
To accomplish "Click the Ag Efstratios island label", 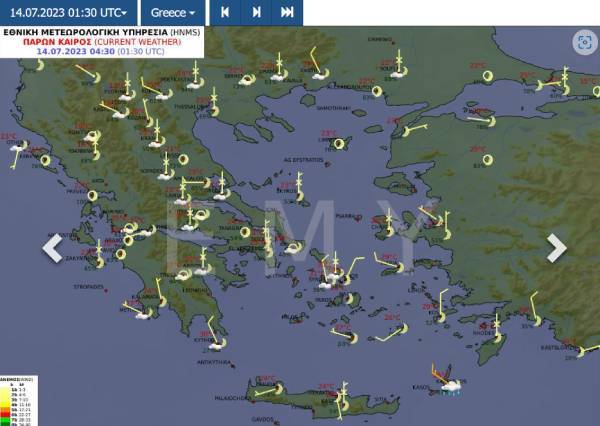I will pyautogui.click(x=303, y=160).
